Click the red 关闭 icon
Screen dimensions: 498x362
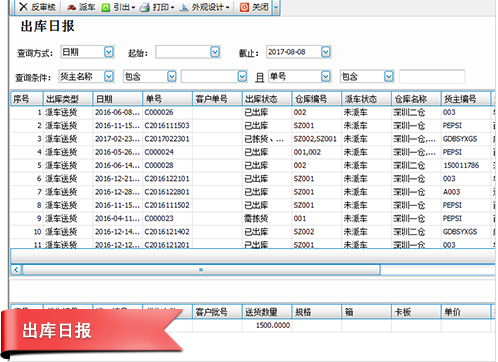244,7
